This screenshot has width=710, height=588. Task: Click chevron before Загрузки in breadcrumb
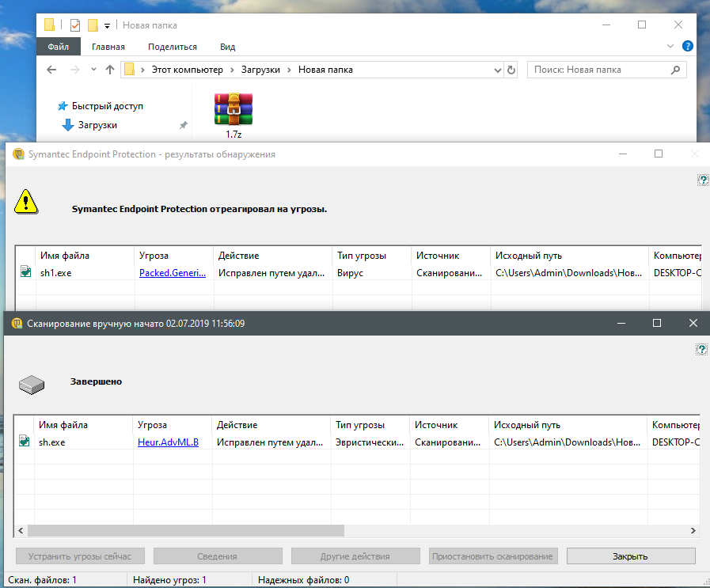coord(232,70)
